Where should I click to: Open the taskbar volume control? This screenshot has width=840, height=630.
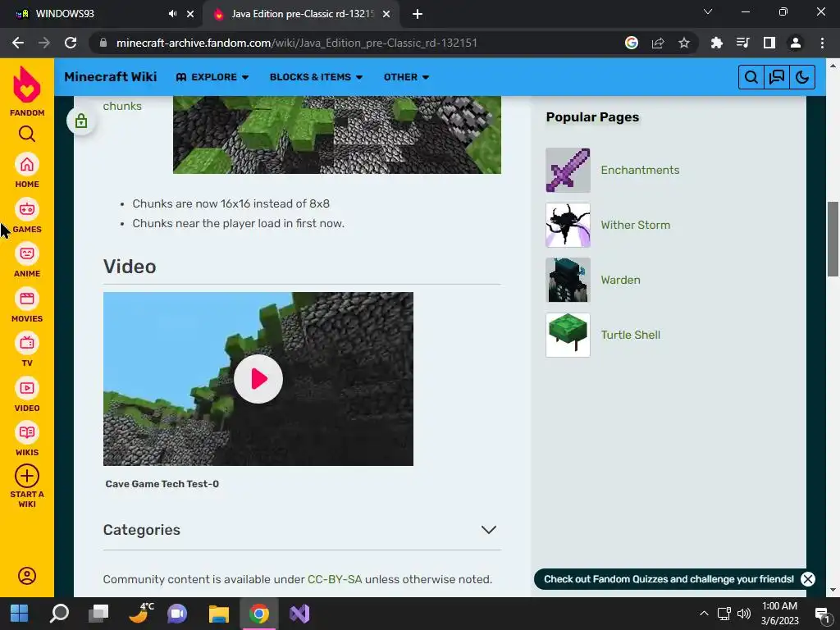[744, 614]
